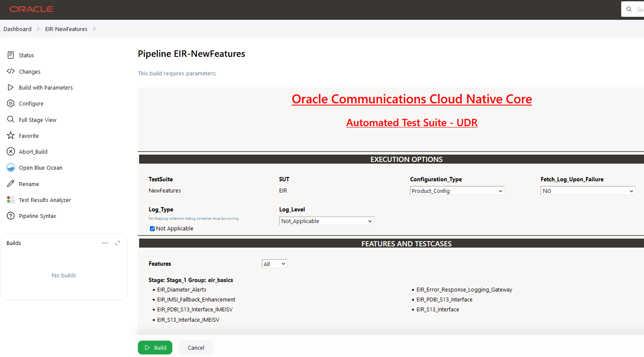This screenshot has width=644, height=357.
Task: Click the Builds panel title
Action: [14, 243]
